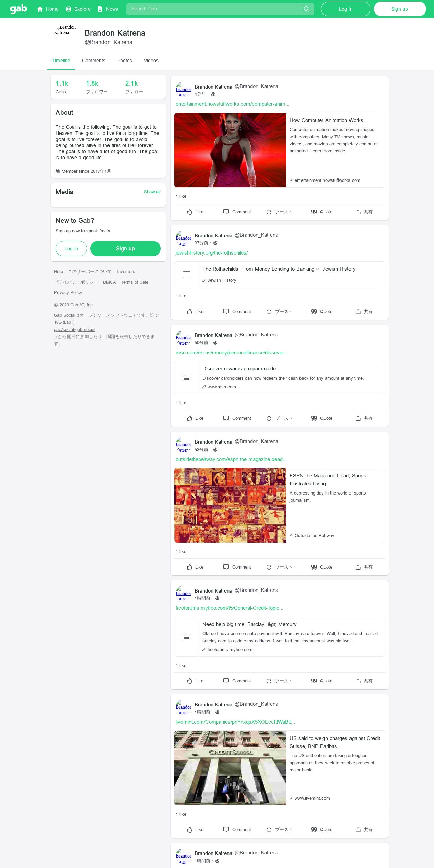Quote the Computer Animation post
The image size is (434, 868).
coord(322,212)
